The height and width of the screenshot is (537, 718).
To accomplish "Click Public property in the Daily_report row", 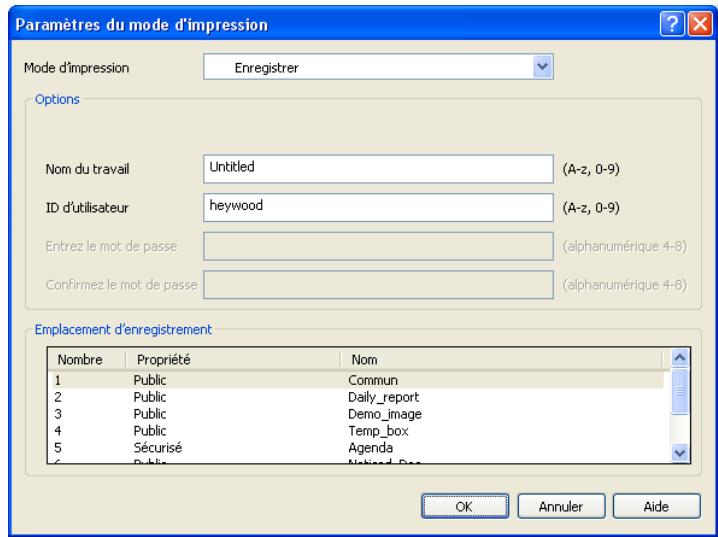I will pyautogui.click(x=150, y=397).
